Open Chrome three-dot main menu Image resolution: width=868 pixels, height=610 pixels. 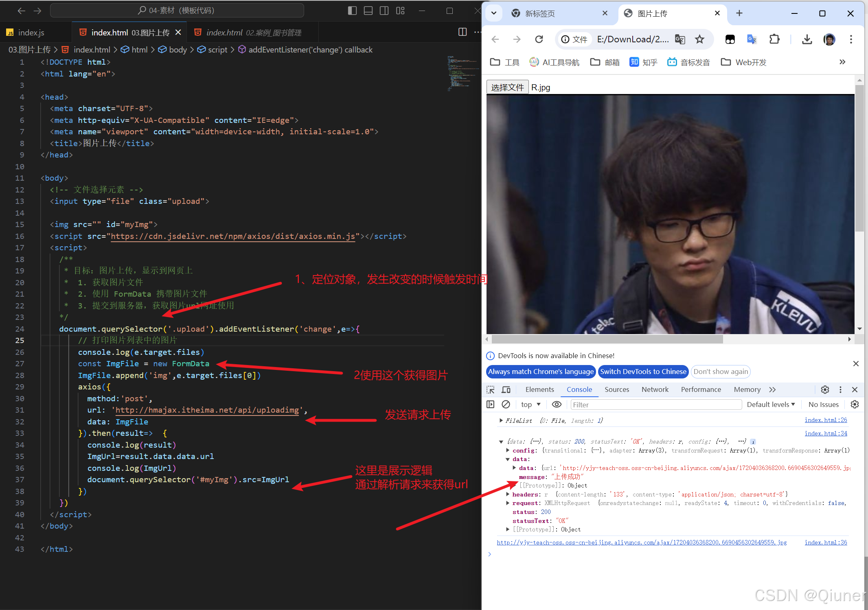[x=851, y=39]
